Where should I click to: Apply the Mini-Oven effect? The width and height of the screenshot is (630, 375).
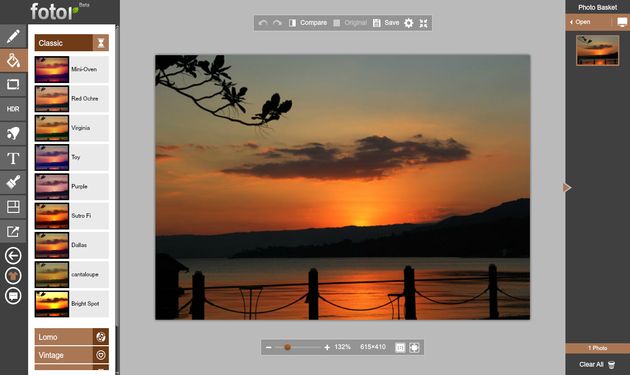click(72, 70)
